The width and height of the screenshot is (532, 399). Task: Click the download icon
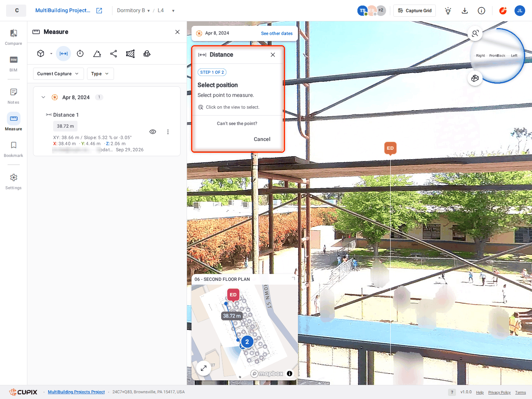(x=465, y=11)
